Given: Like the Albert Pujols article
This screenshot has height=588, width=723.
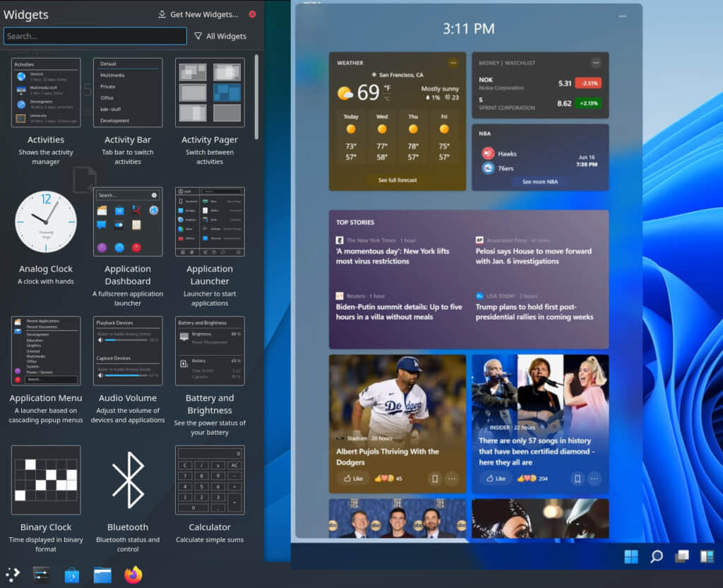Looking at the screenshot, I should pos(353,479).
